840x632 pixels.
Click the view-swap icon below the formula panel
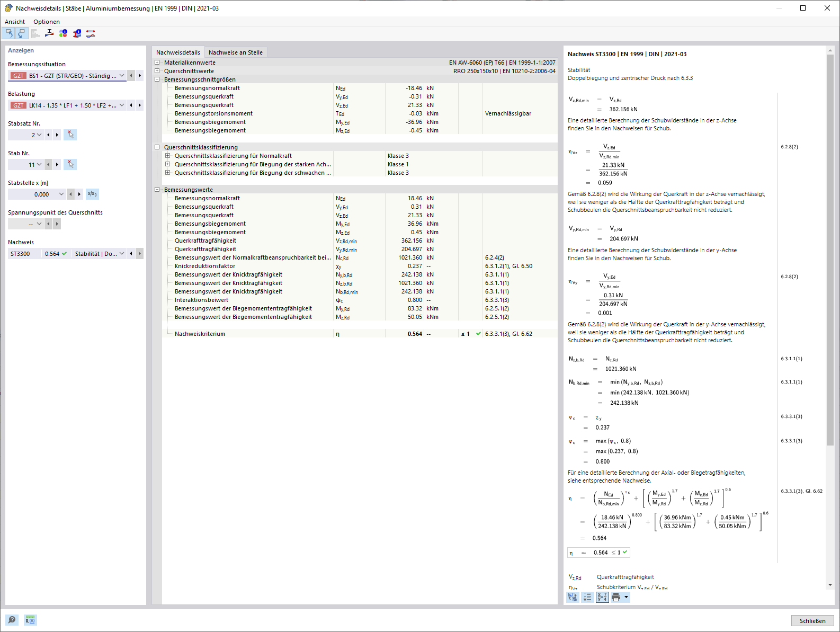point(573,597)
